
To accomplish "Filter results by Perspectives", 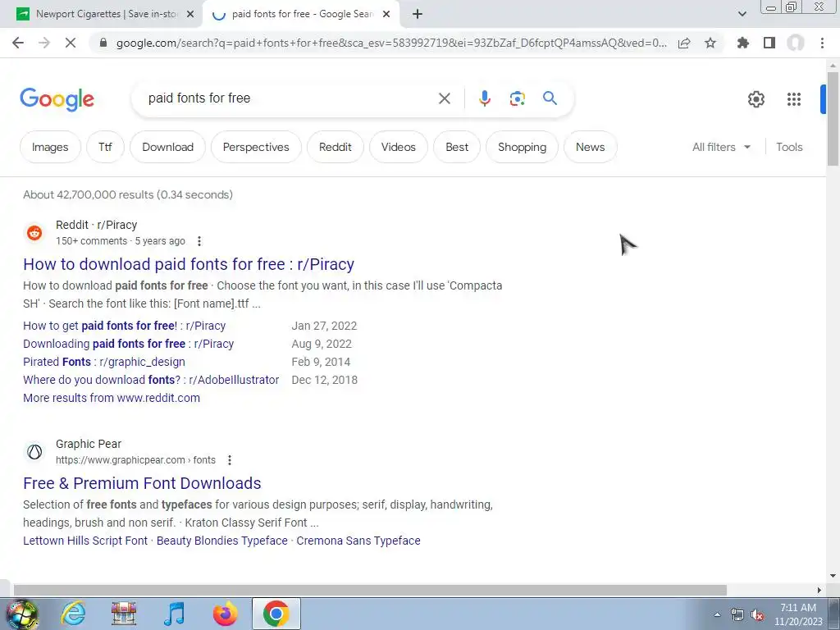I will point(256,147).
